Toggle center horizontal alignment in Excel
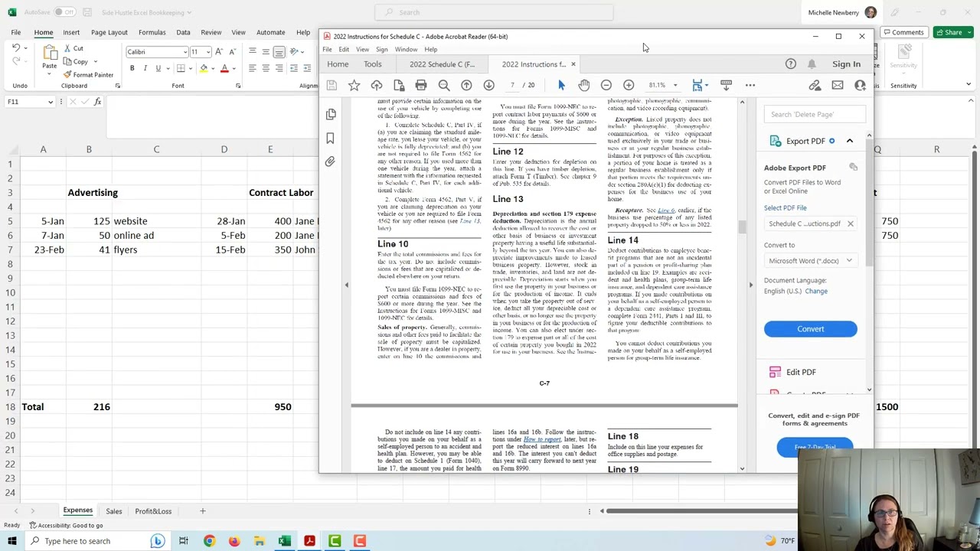The width and height of the screenshot is (980, 551). tap(266, 68)
